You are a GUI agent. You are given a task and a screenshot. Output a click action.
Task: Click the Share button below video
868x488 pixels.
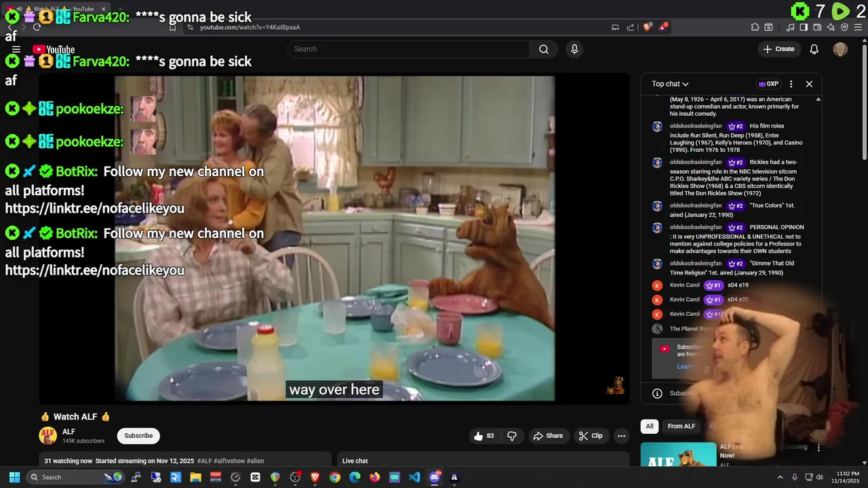[548, 436]
